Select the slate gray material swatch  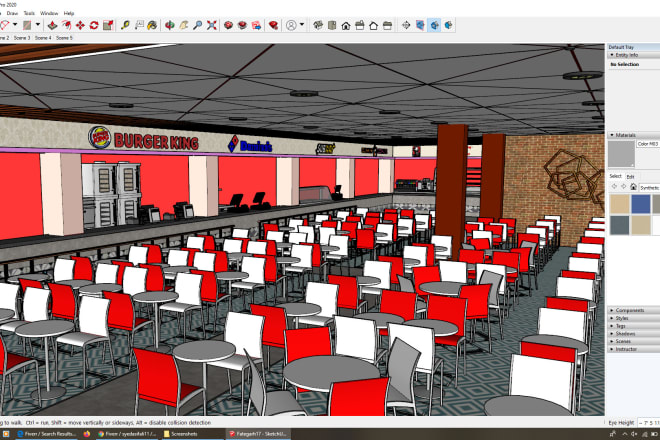[x=620, y=225]
